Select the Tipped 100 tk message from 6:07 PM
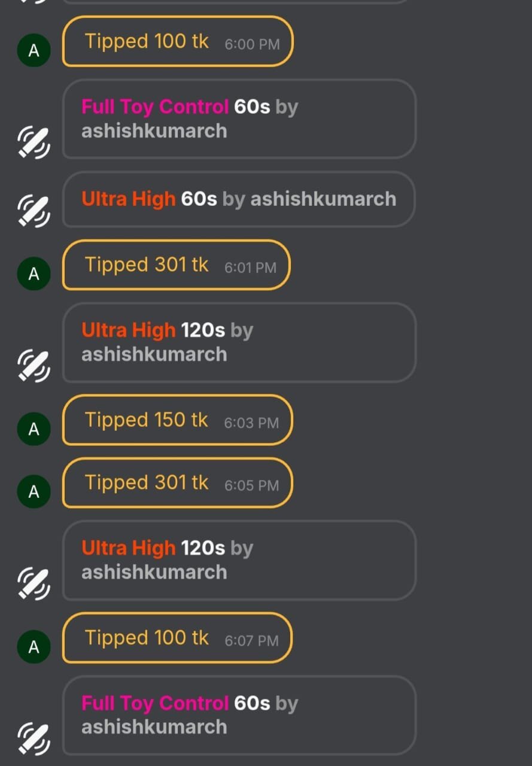 tap(177, 638)
